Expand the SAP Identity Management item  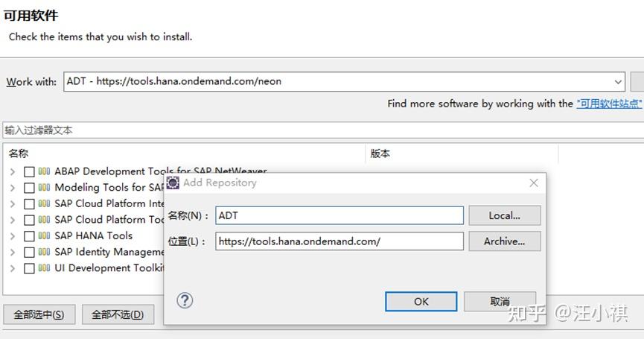point(12,252)
